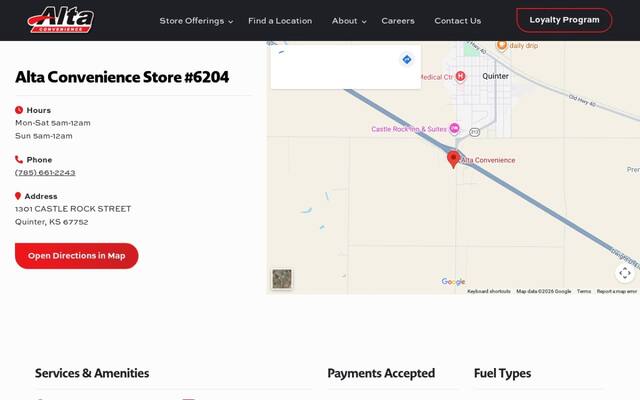Click the Quinter town label on map
Image resolution: width=640 pixels, height=400 pixels.
[495, 76]
